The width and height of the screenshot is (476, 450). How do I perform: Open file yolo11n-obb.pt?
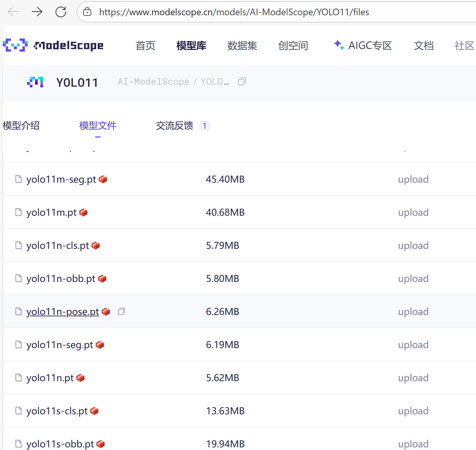tap(61, 279)
